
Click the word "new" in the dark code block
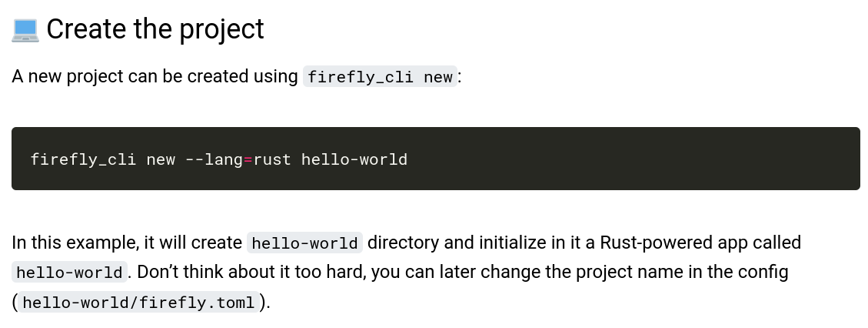pos(161,159)
